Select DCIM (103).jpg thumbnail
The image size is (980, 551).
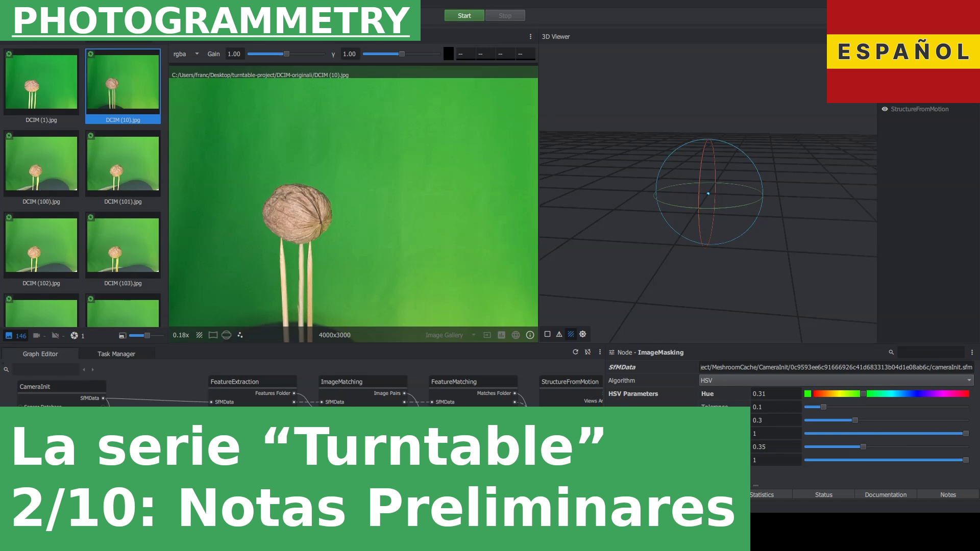pyautogui.click(x=123, y=249)
